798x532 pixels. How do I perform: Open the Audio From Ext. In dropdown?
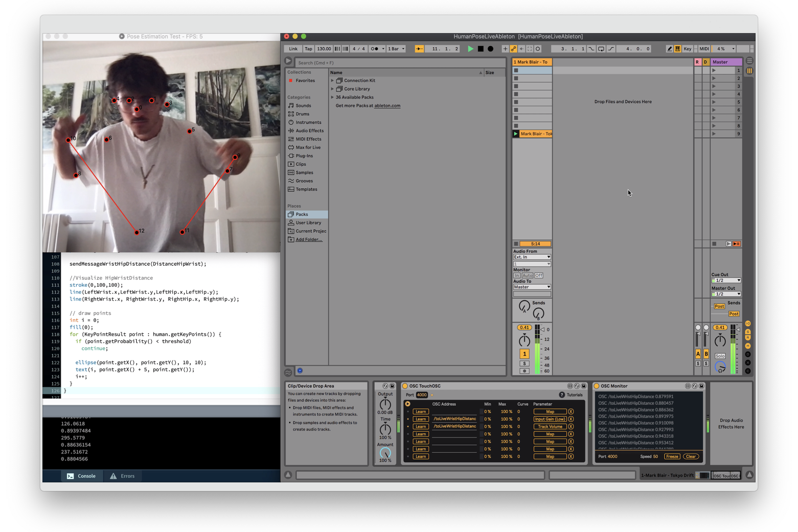click(532, 257)
